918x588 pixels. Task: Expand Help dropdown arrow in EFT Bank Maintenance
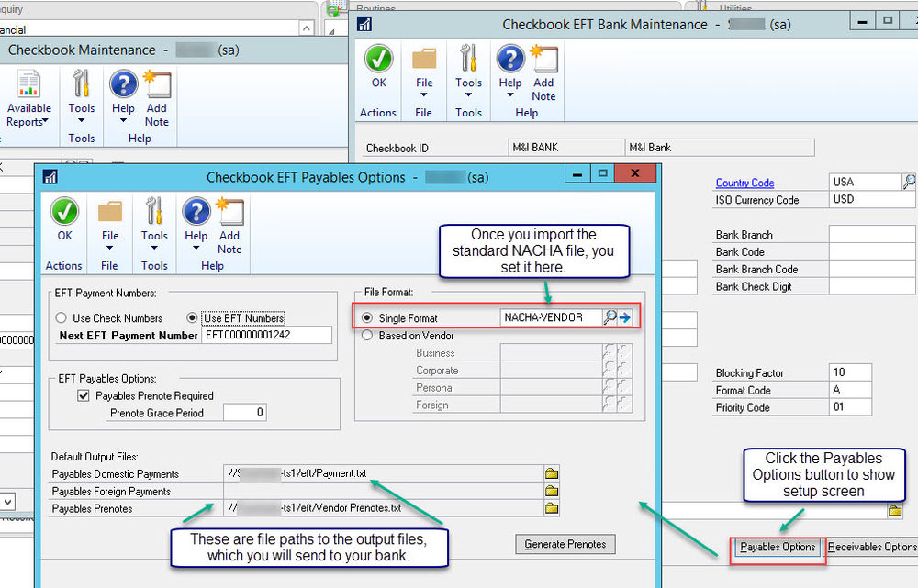click(510, 94)
